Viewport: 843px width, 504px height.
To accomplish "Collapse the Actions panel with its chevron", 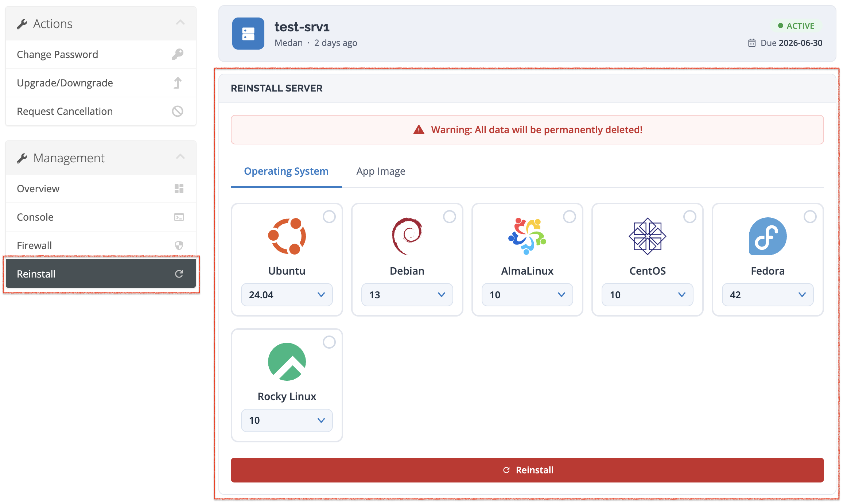I will 180,23.
